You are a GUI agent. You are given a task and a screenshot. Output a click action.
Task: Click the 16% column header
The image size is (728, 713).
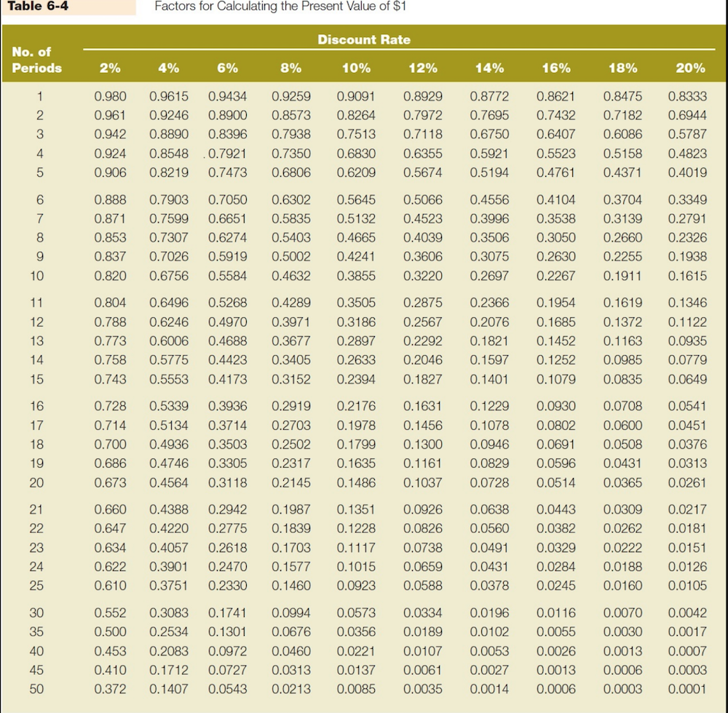[x=556, y=68]
